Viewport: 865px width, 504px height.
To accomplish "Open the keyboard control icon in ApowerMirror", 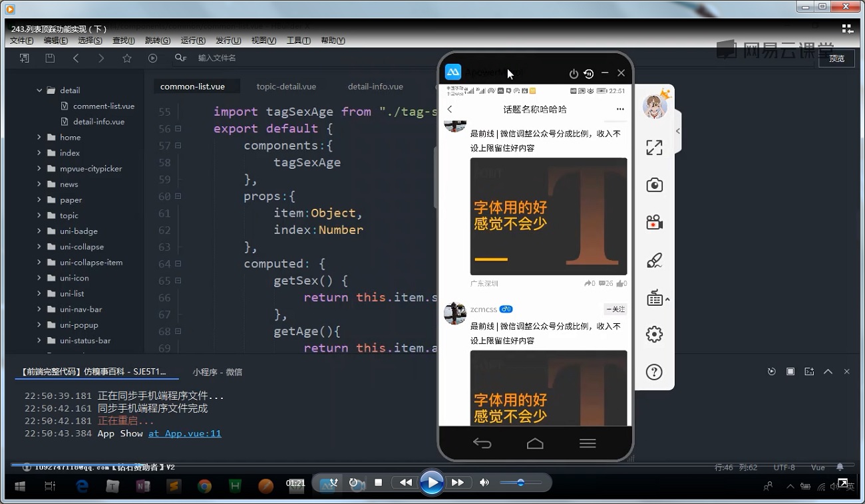I will tap(655, 297).
